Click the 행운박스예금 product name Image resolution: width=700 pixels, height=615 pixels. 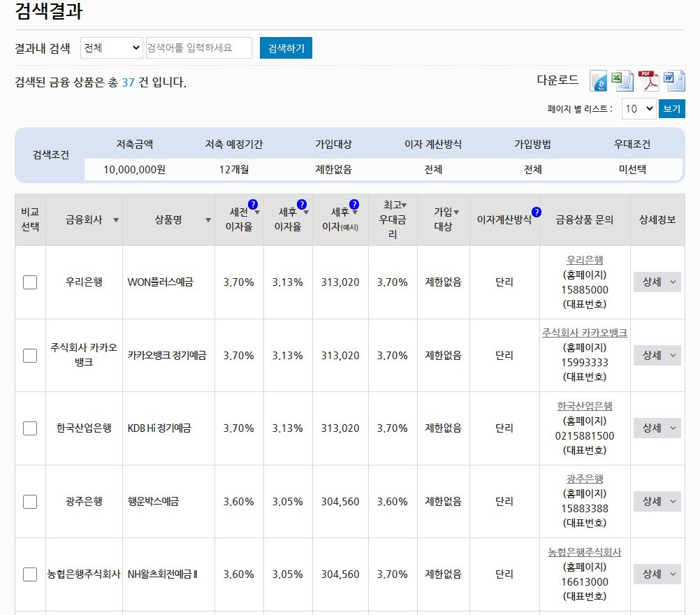(153, 502)
